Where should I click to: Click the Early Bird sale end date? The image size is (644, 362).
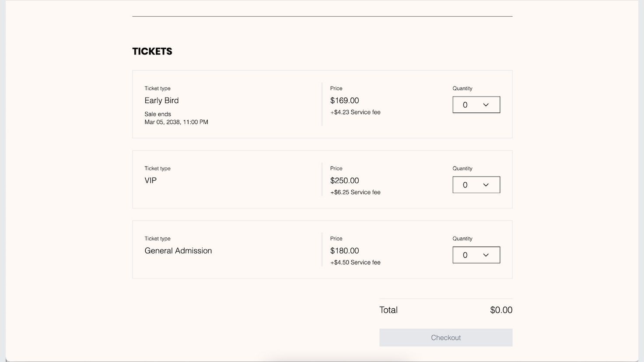[176, 122]
